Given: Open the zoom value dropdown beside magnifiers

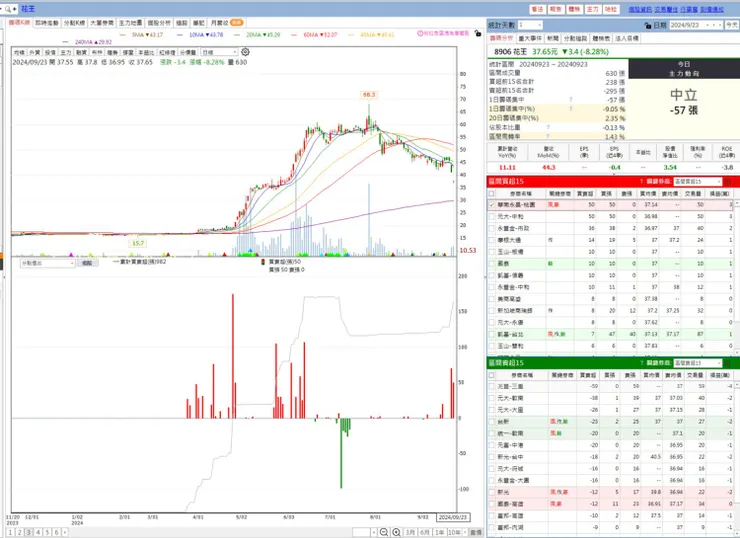Looking at the screenshot, I should pos(374,532).
